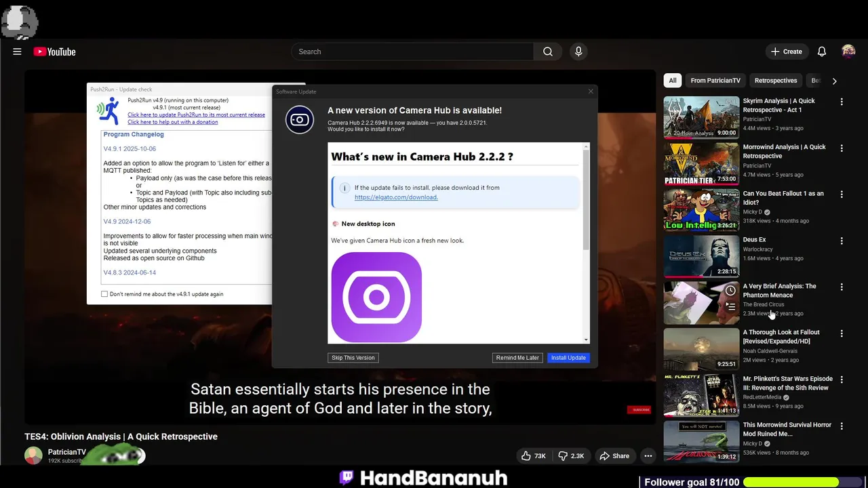The width and height of the screenshot is (868, 488).
Task: Open Can You Beat Fallout 1 title
Action: point(783,197)
